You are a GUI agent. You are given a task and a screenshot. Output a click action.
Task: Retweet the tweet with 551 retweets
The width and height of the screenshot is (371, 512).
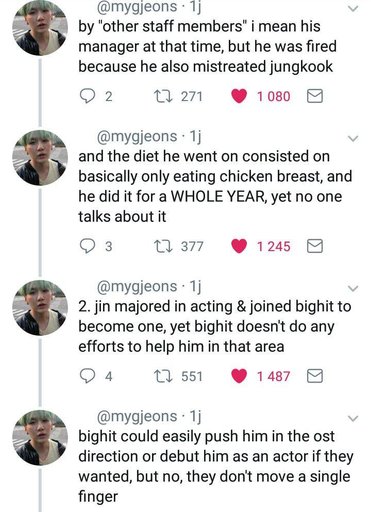163,376
